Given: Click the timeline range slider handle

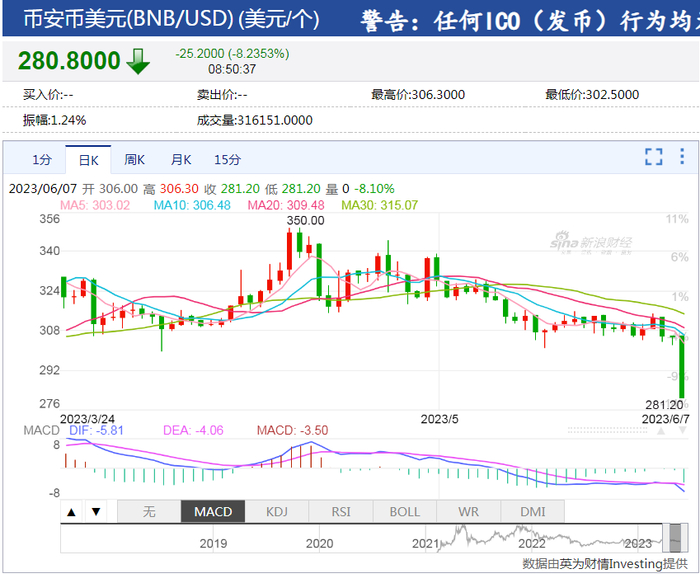Looking at the screenshot, I should click(x=675, y=538).
